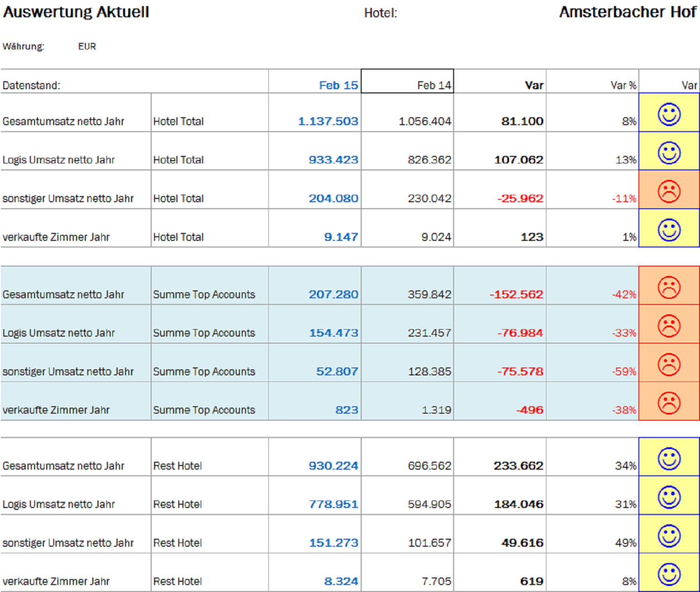Click the 'Auswertung Aktuell' title
This screenshot has width=700, height=592.
(x=76, y=12)
